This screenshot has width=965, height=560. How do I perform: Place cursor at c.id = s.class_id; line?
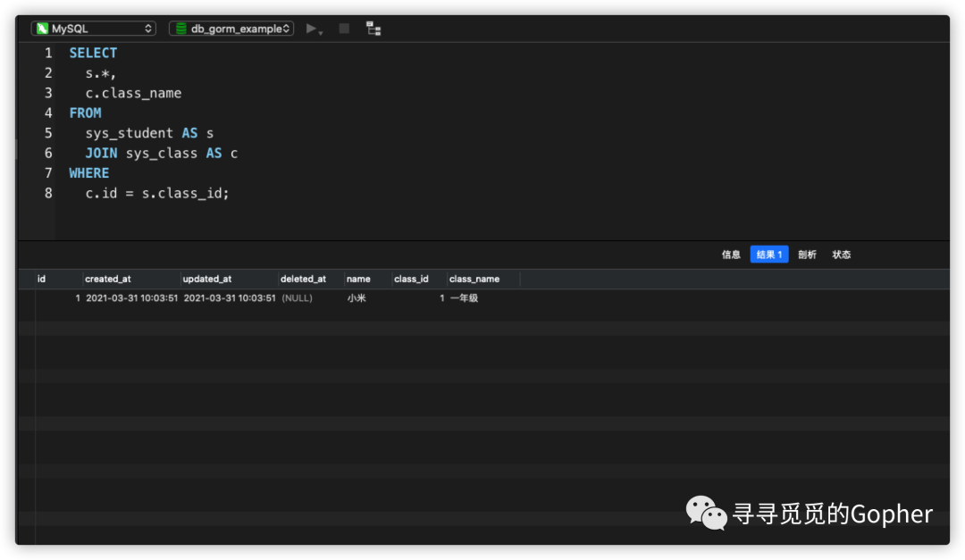[x=157, y=193]
